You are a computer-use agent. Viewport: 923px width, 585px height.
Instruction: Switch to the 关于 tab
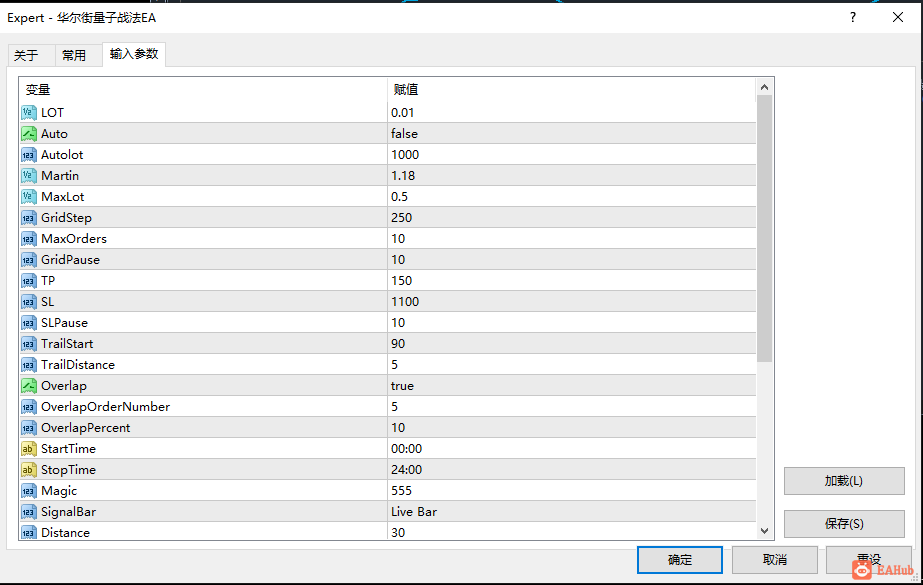click(26, 55)
